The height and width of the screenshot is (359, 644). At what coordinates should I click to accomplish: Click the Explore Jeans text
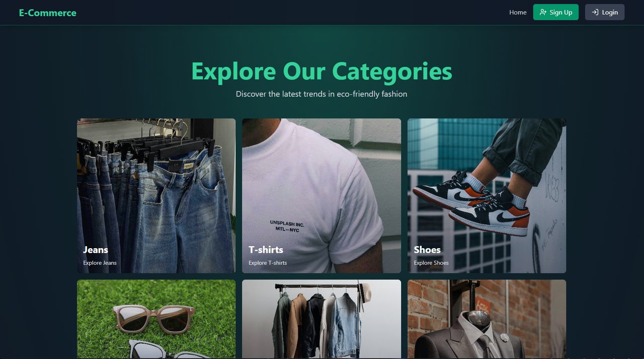pyautogui.click(x=100, y=263)
